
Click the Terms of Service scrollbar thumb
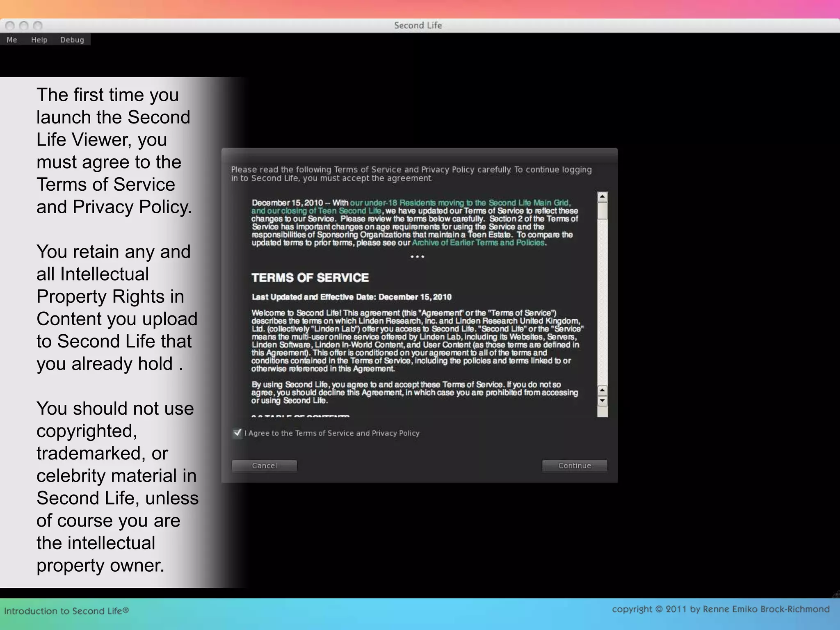pos(602,211)
